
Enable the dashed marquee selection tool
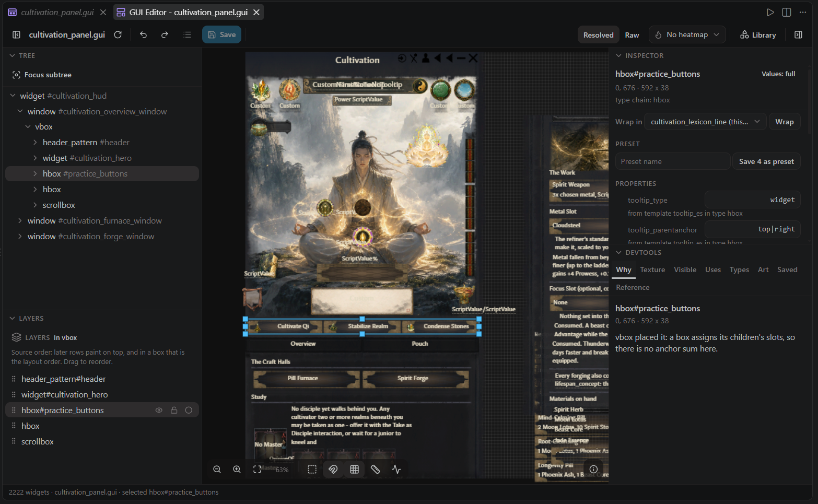coord(312,469)
